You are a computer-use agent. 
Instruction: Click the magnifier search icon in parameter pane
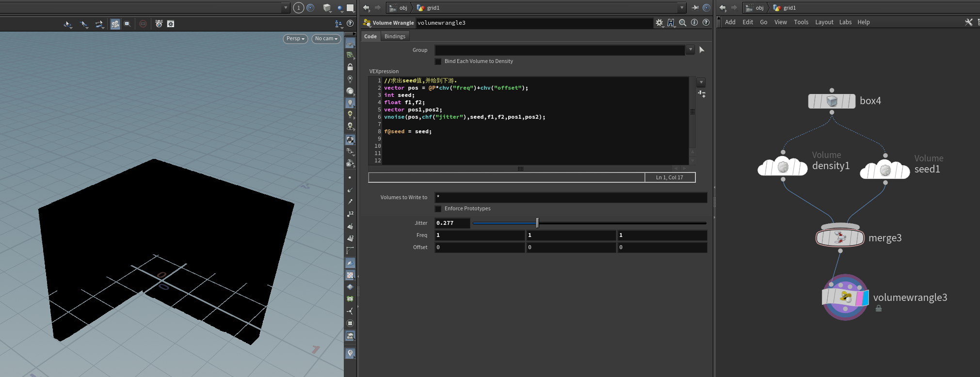tap(682, 23)
